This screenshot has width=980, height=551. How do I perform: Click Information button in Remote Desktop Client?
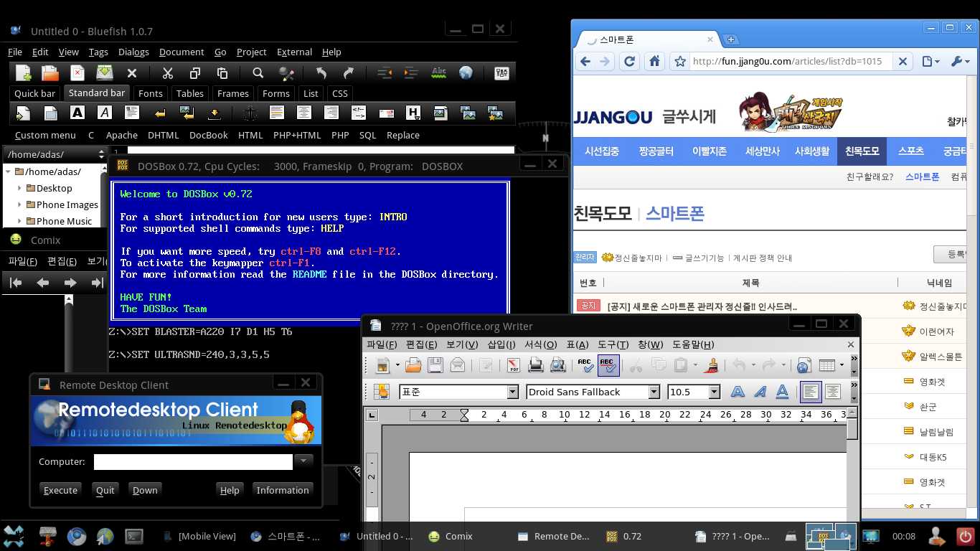tap(283, 490)
